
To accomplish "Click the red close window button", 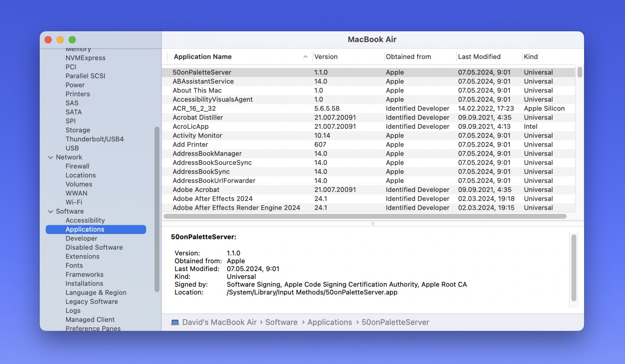I will (48, 40).
